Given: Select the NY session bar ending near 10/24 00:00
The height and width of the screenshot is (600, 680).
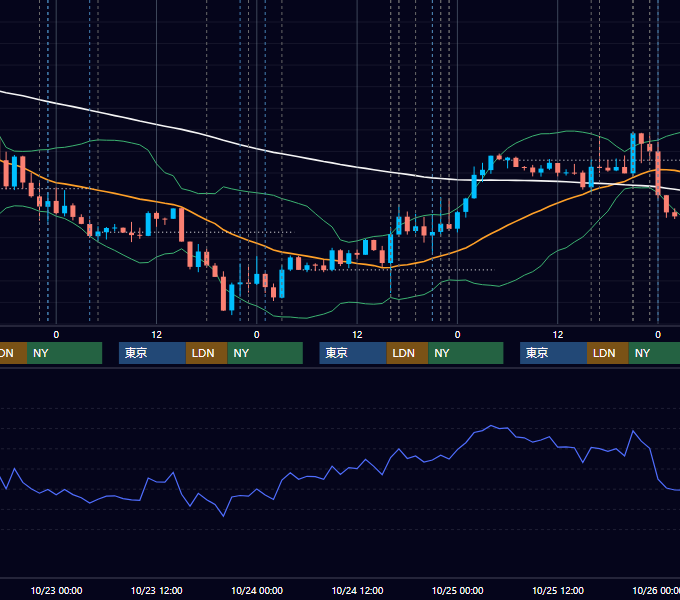Looking at the screenshot, I should point(265,353).
